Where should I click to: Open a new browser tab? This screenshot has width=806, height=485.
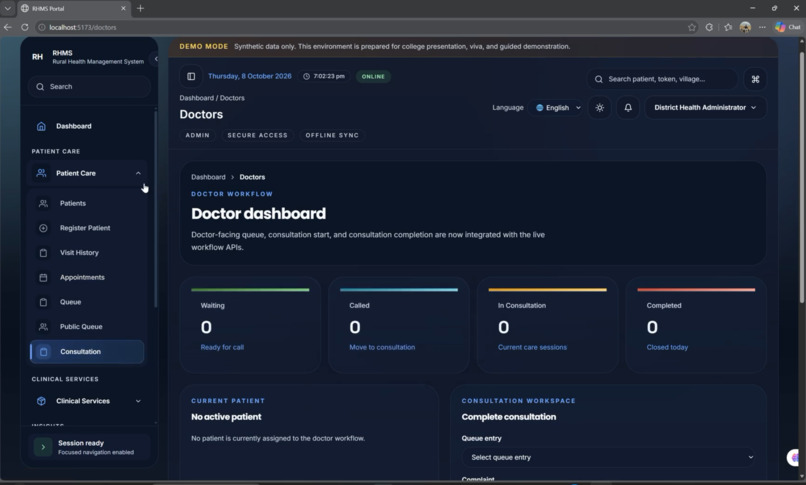pyautogui.click(x=140, y=8)
